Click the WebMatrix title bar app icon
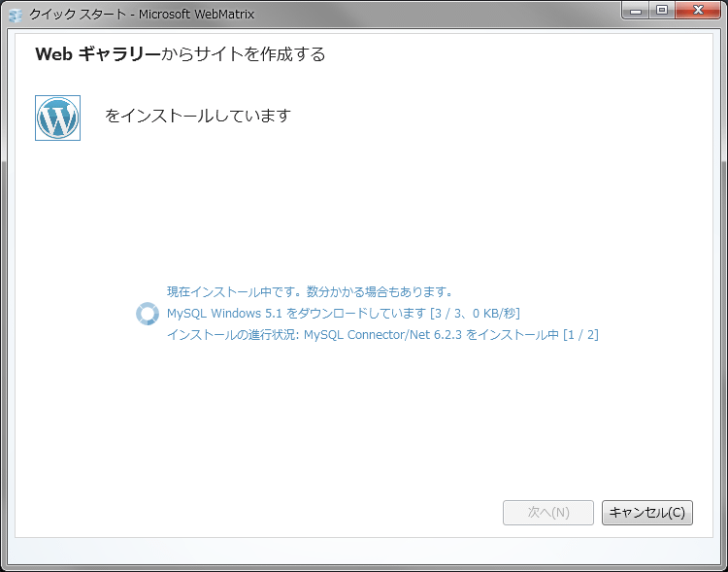Screen dimensions: 728x572 [16, 15]
